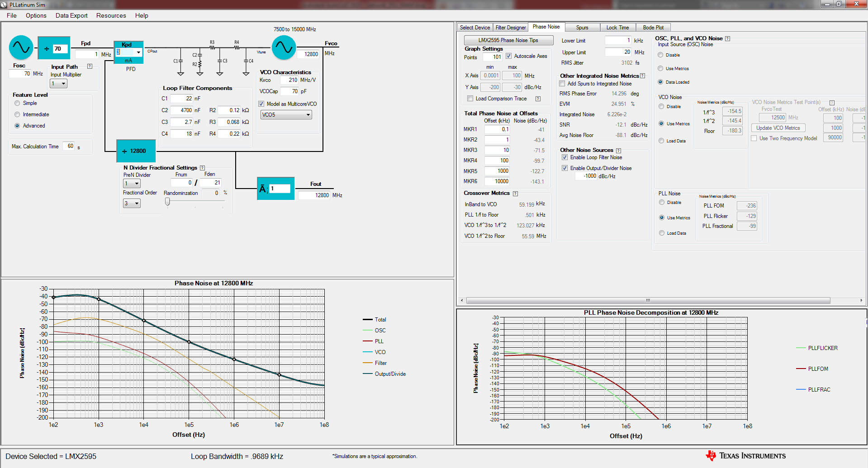Viewport: 868px width, 468px height.
Task: Open help for OSC, PLL, and VCO Noise
Action: click(x=727, y=38)
